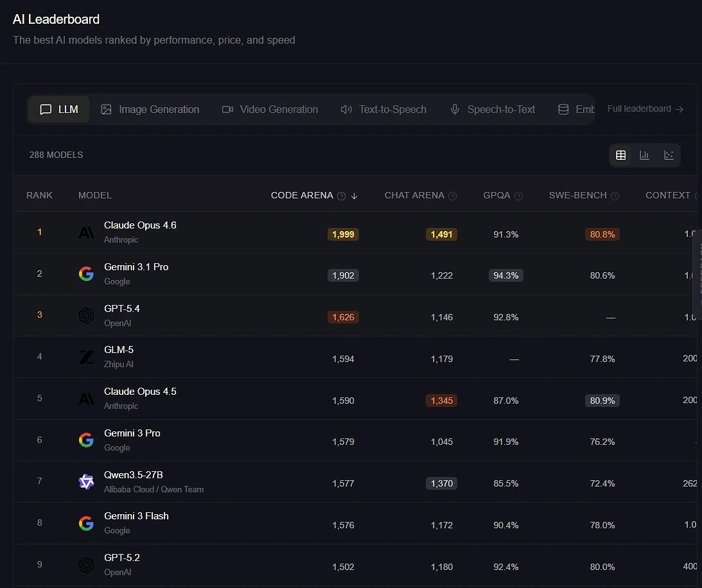Click the 1,370 Chat Arena score
Image resolution: width=702 pixels, height=588 pixels.
point(441,483)
